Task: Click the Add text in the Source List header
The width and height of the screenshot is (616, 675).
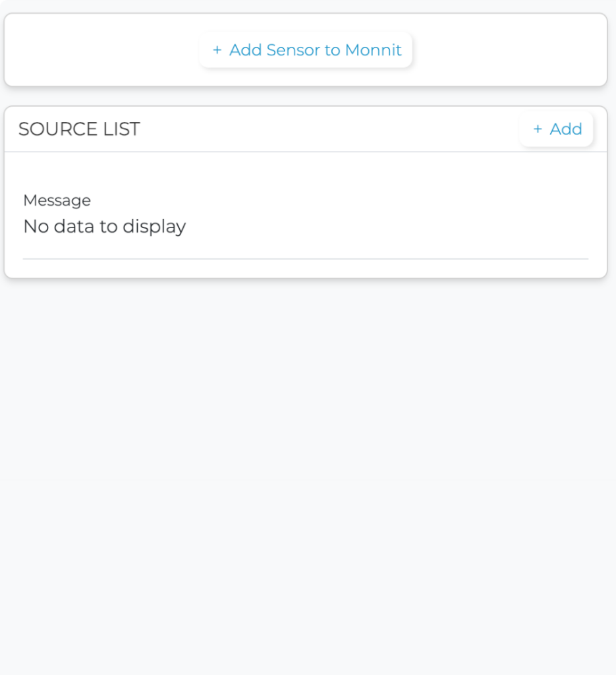Action: (x=566, y=129)
